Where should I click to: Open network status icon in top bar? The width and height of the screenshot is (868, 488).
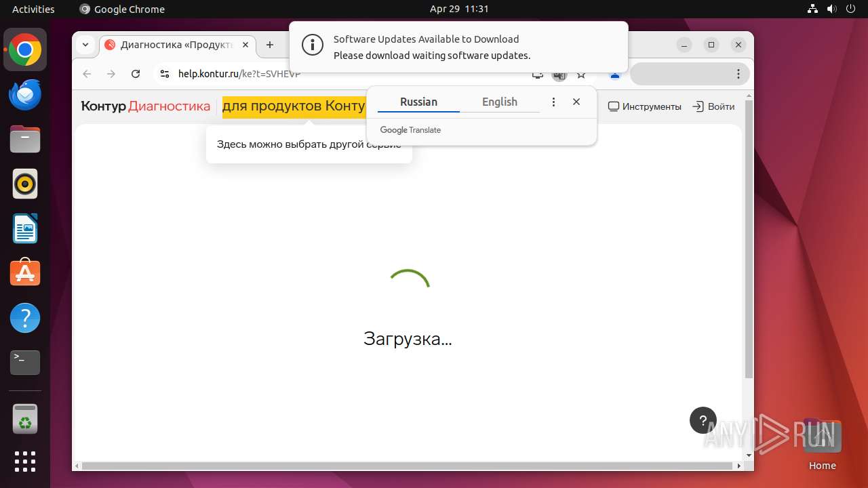point(813,9)
